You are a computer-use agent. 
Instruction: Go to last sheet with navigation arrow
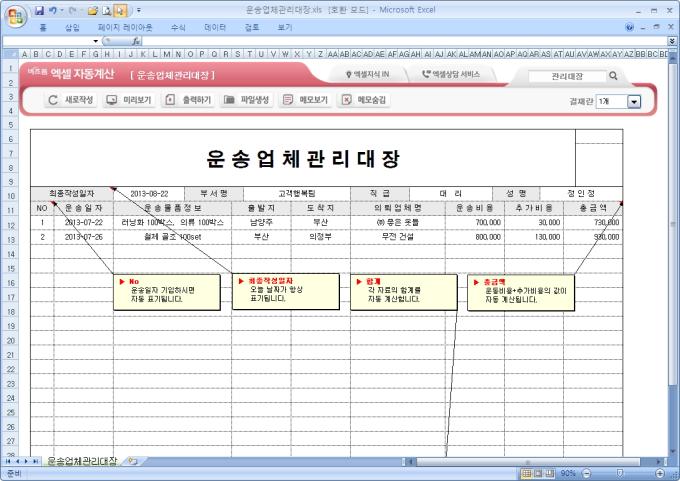(x=36, y=461)
